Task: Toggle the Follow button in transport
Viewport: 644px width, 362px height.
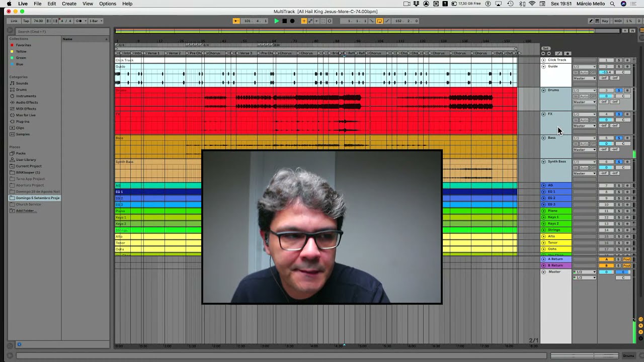Action: 236,21
